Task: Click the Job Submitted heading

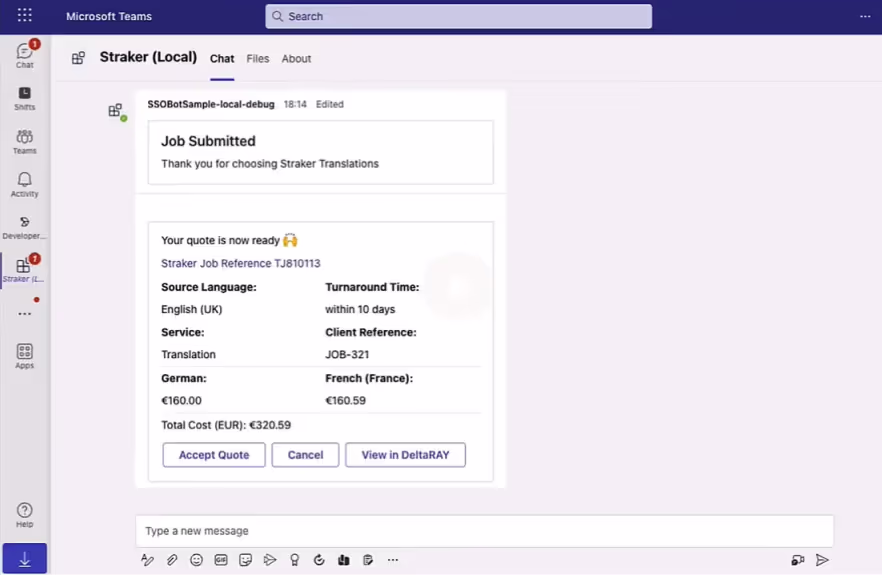Action: (208, 141)
